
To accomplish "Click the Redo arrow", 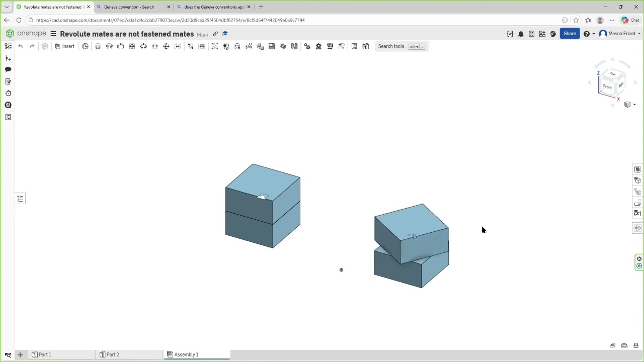I will coord(32,46).
